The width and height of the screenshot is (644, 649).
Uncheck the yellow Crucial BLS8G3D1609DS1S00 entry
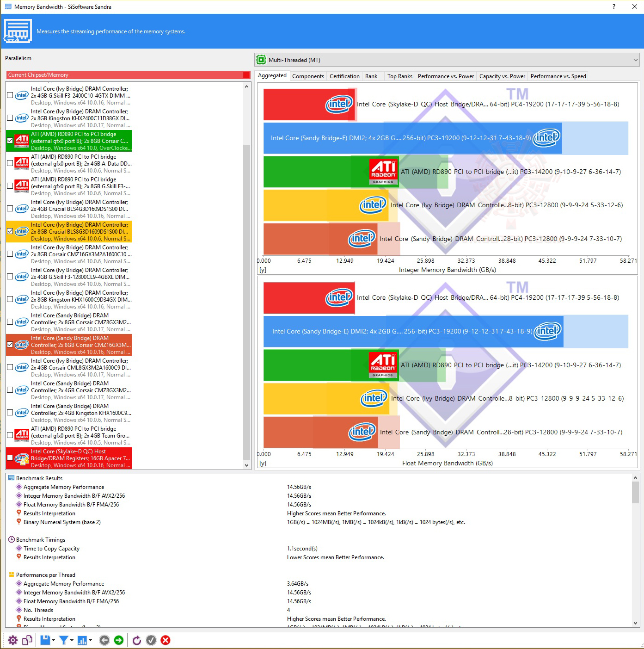pos(10,231)
